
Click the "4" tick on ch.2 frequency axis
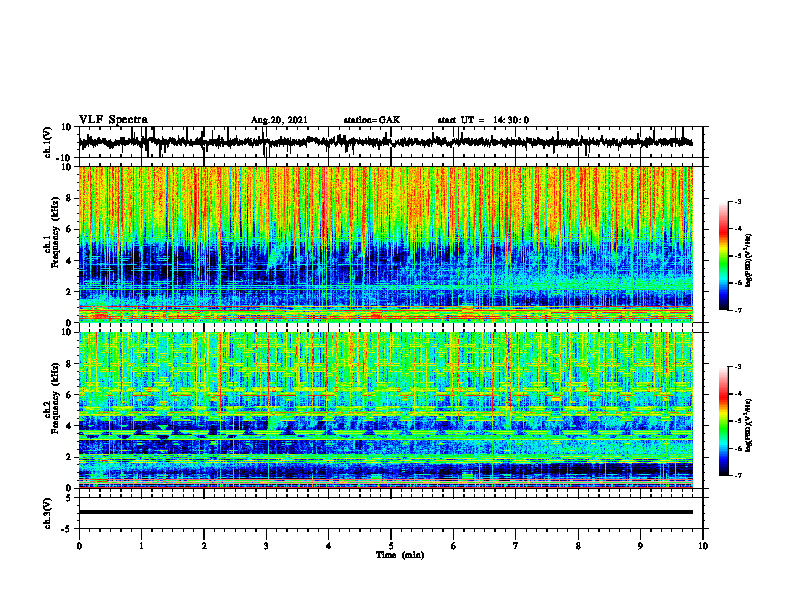(x=69, y=426)
